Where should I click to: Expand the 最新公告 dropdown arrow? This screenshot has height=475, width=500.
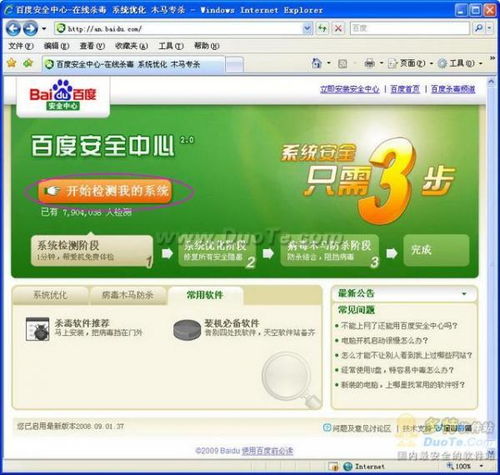point(464,294)
